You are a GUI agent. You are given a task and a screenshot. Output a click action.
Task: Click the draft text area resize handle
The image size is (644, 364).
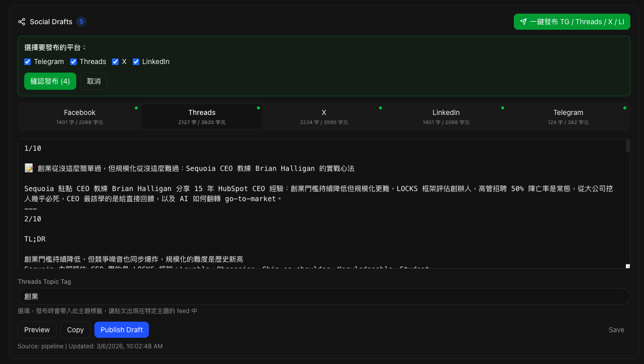tap(628, 266)
